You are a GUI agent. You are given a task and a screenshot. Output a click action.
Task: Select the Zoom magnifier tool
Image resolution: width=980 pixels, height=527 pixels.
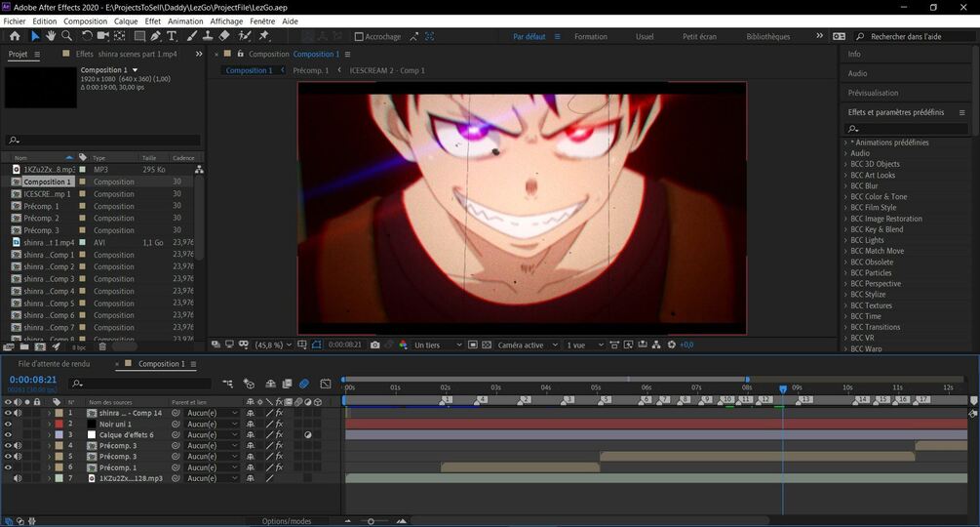point(67,36)
